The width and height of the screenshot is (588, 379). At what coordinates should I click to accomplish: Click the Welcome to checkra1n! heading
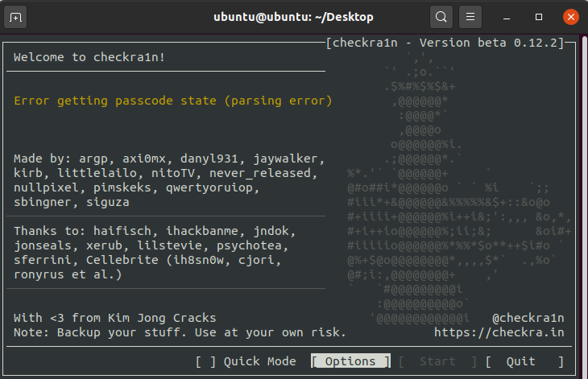click(89, 57)
